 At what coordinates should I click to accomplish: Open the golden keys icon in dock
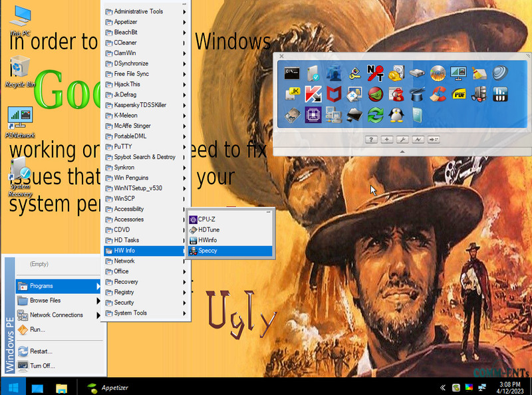pos(355,73)
